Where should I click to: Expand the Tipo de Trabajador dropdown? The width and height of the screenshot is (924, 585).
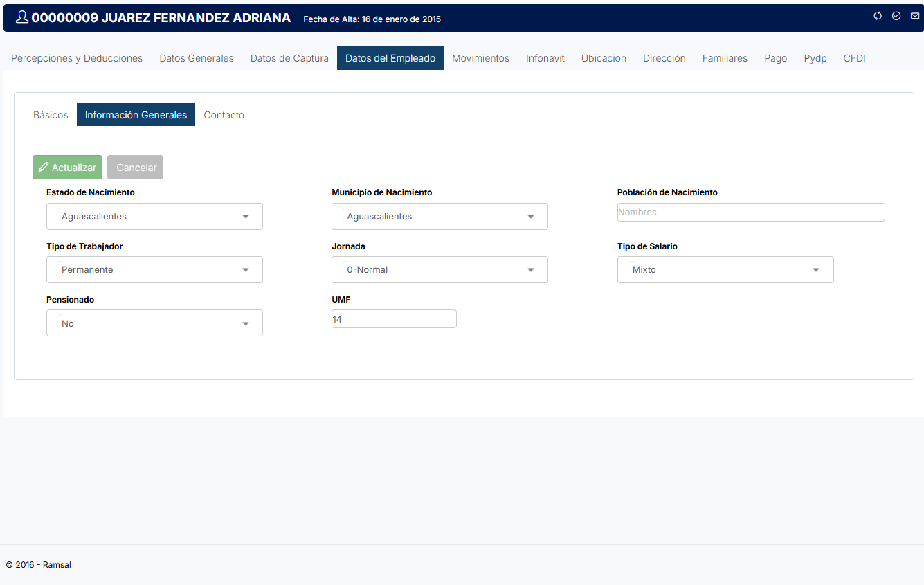(154, 270)
